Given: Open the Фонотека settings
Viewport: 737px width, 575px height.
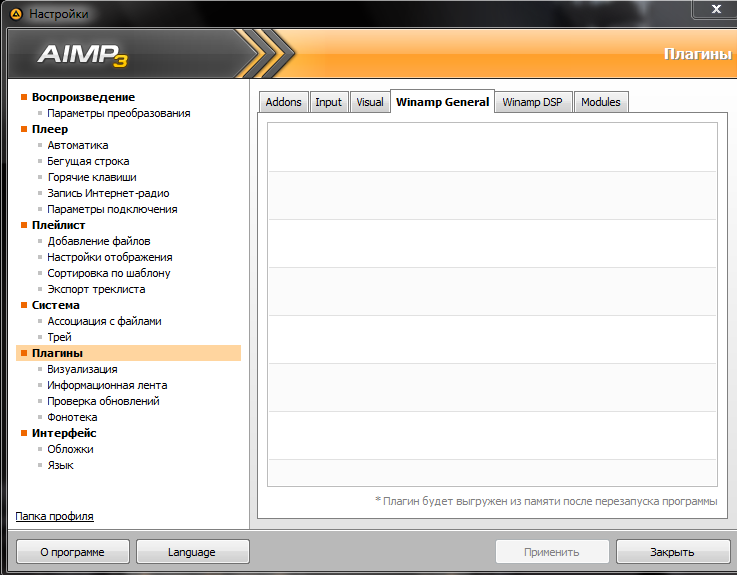Looking at the screenshot, I should tap(72, 417).
